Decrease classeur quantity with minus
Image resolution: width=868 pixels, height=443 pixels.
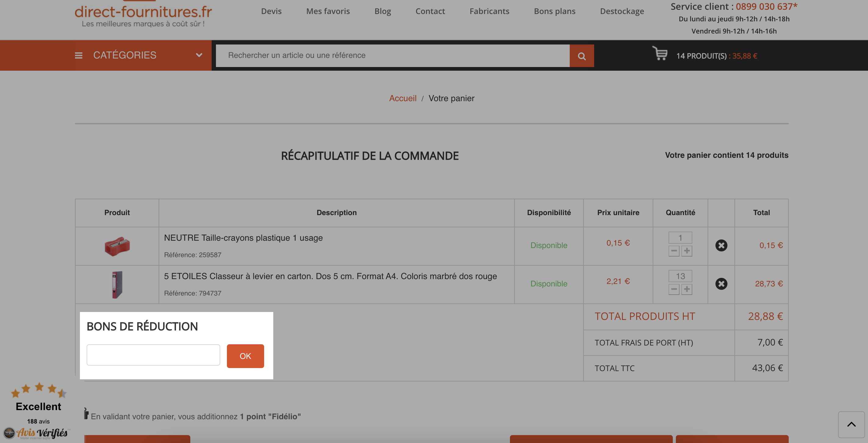pyautogui.click(x=674, y=289)
